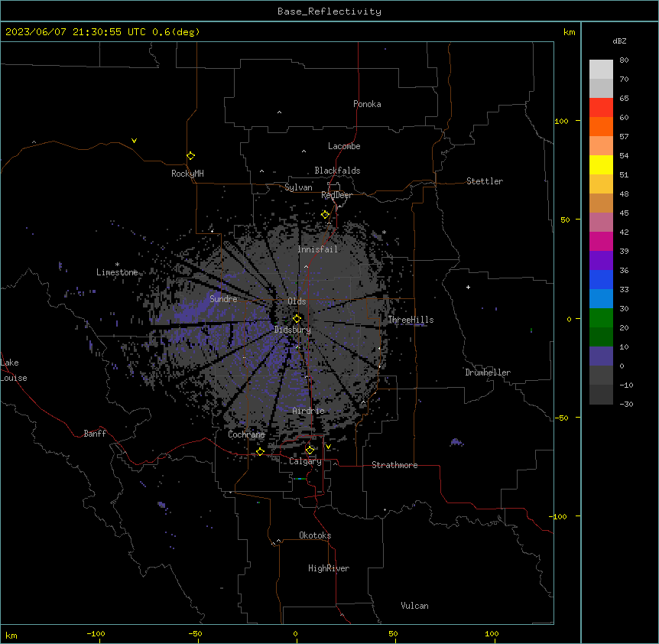
Task: Click the Sylvan label
Action: point(298,187)
